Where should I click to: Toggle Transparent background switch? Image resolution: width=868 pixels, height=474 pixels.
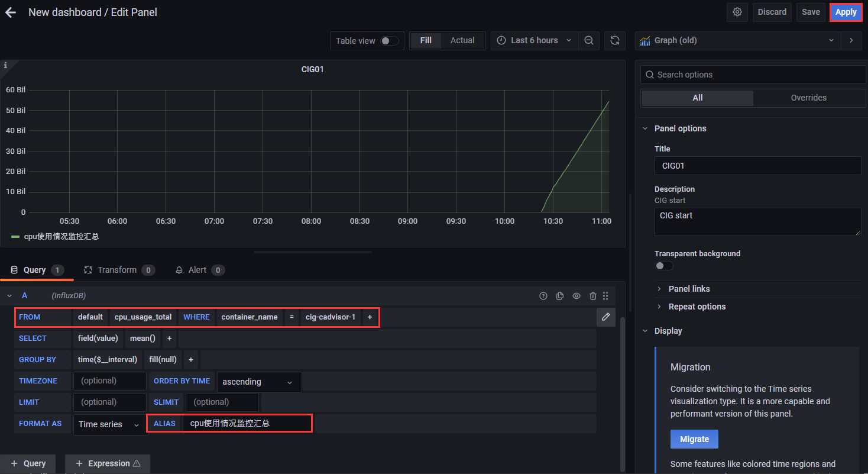tap(664, 266)
